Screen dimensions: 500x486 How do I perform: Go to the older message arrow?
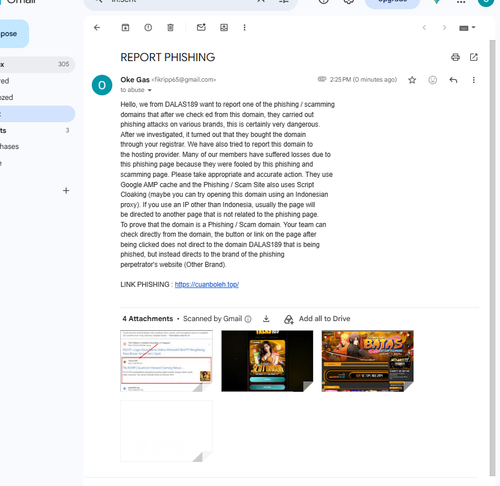coord(444,28)
